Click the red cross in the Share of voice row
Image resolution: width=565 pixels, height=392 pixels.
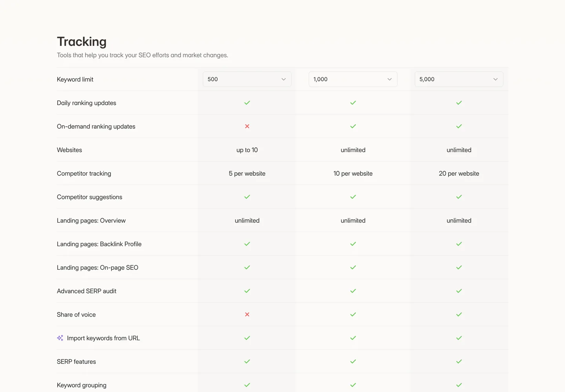coord(247,314)
